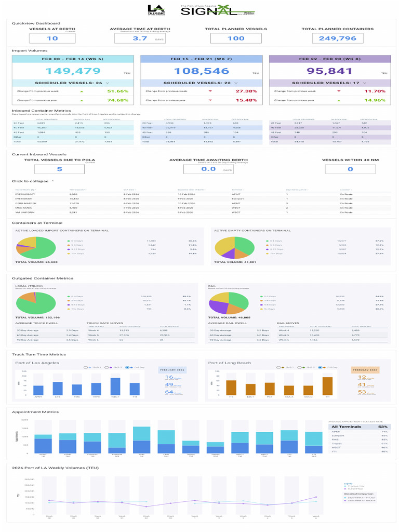This screenshot has height=532, width=399.
Task: Click Total Vessels Due to POLA value 5
Action: 59,169
